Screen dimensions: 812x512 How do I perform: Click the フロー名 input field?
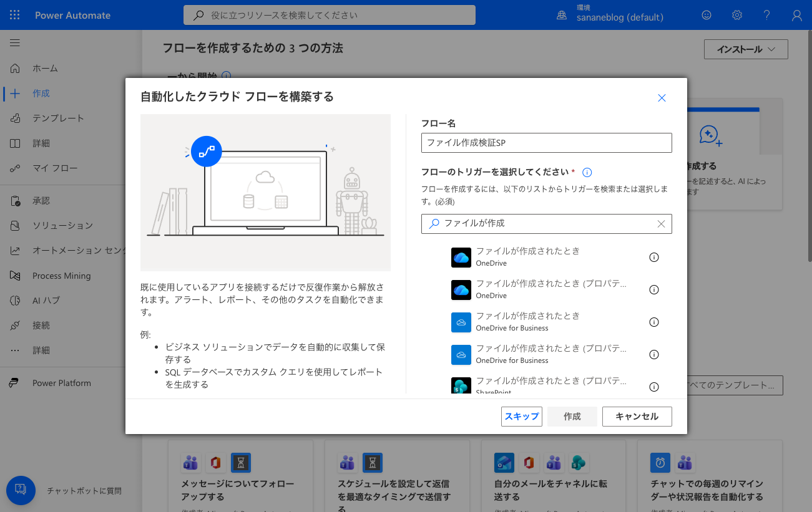546,143
